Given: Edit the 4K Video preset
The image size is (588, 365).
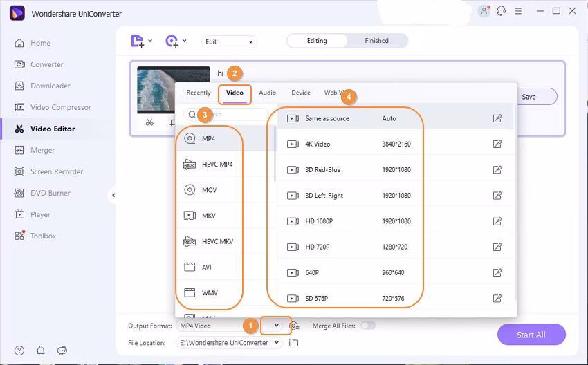Looking at the screenshot, I should (x=497, y=144).
